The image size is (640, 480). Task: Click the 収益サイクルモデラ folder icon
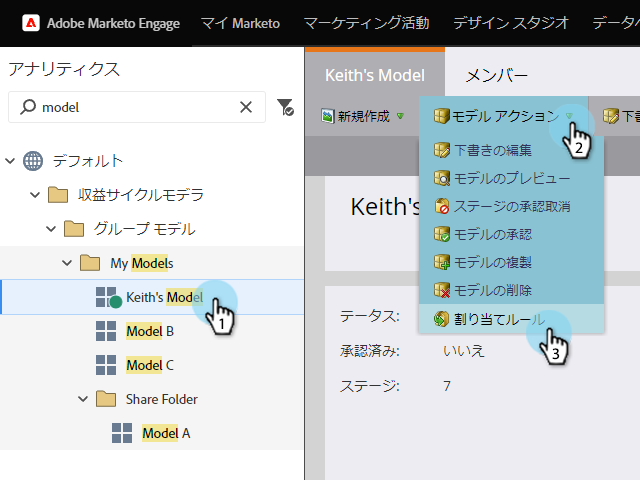[58, 195]
